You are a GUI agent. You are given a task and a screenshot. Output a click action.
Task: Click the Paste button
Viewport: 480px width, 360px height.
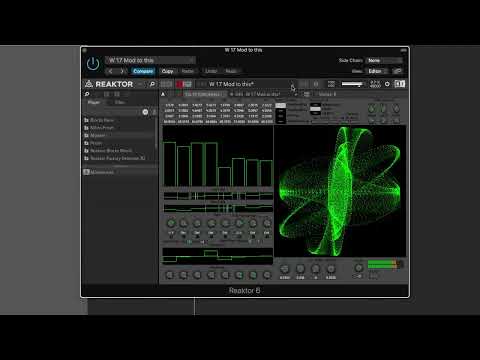(x=188, y=71)
